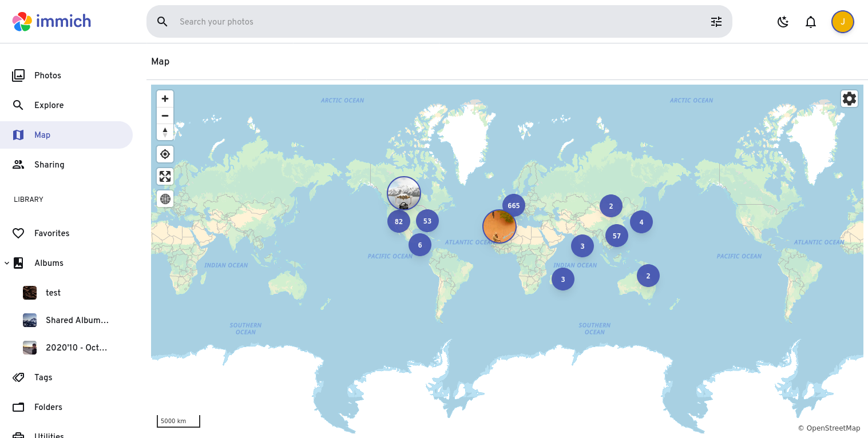Open notifications bell
Image resolution: width=868 pixels, height=438 pixels.
click(x=810, y=22)
